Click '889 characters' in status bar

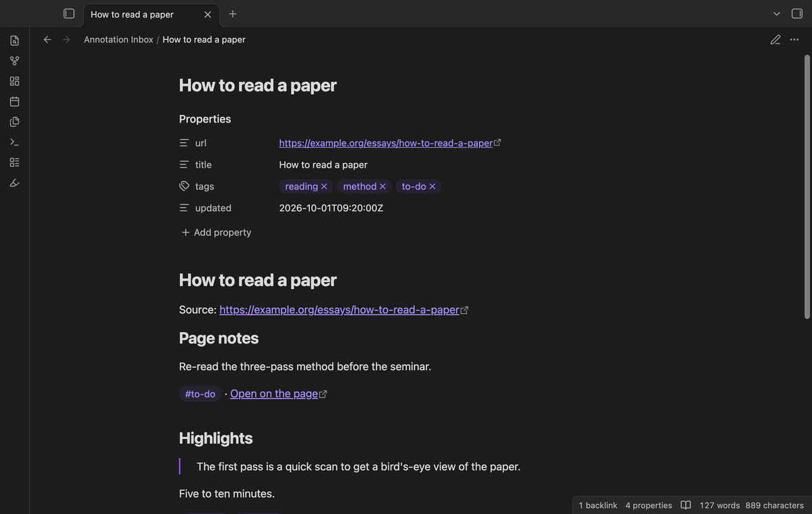click(775, 505)
